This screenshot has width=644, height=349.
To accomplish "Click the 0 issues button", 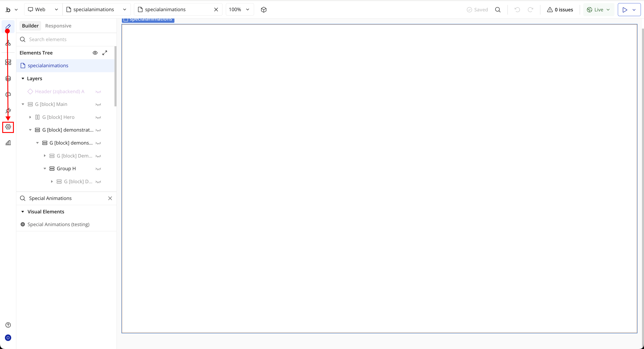I will coord(560,9).
